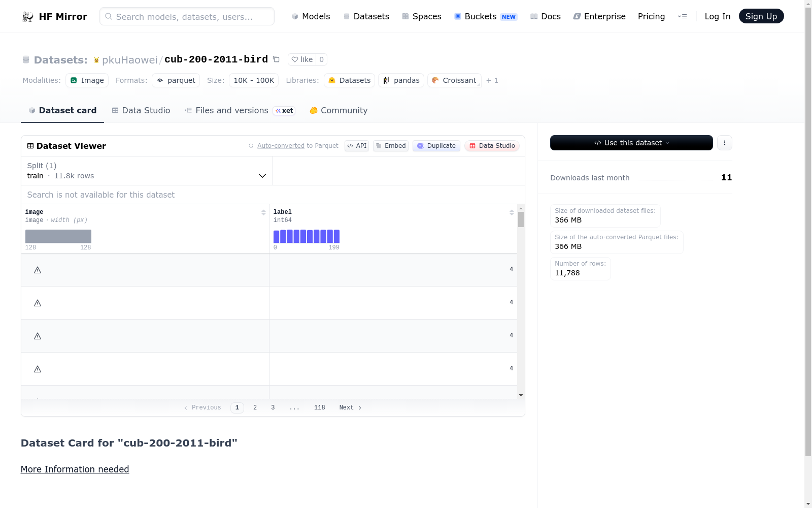This screenshot has width=812, height=508.
Task: Click the API button in Dataset Viewer
Action: tap(357, 146)
